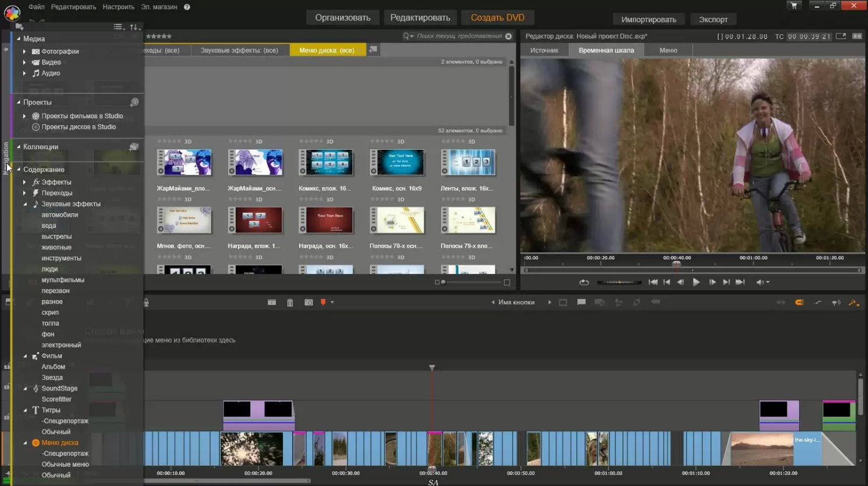The image size is (868, 486).
Task: Go to Редактировать workspace
Action: pyautogui.click(x=420, y=17)
